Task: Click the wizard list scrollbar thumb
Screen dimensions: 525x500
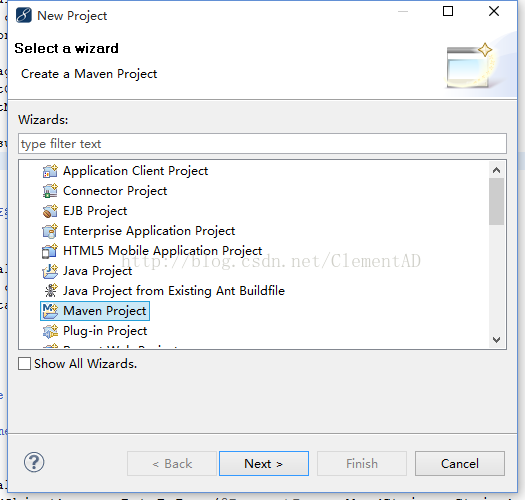Action: [x=497, y=202]
